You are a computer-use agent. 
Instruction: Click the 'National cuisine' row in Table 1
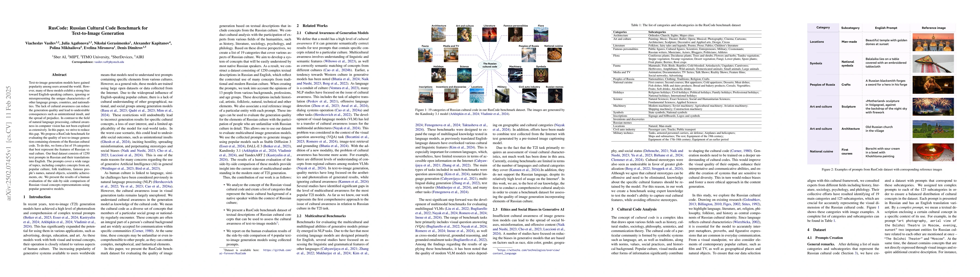pyautogui.click(x=686, y=86)
